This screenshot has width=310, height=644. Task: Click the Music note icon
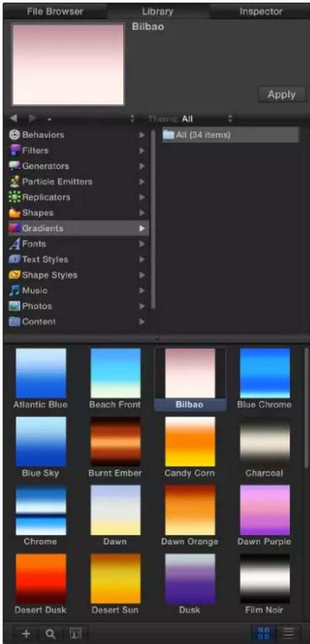click(x=15, y=291)
